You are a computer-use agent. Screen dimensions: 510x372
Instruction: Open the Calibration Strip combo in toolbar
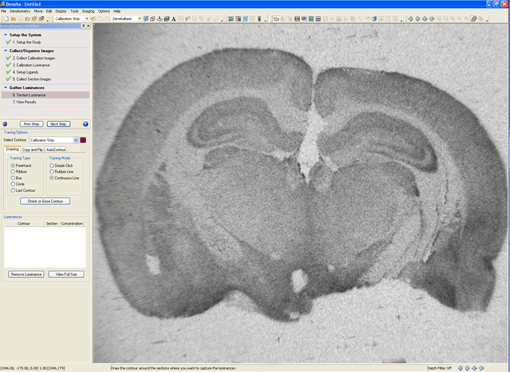tap(87, 19)
